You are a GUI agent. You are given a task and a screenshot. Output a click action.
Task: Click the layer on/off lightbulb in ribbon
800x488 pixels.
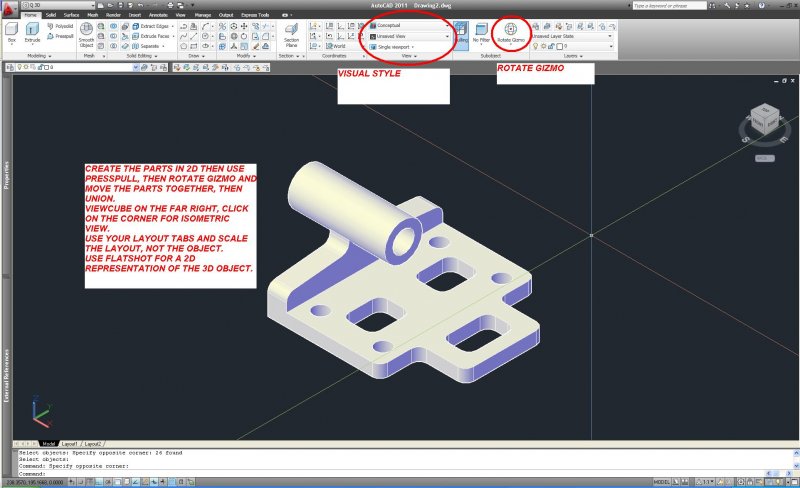(x=535, y=46)
